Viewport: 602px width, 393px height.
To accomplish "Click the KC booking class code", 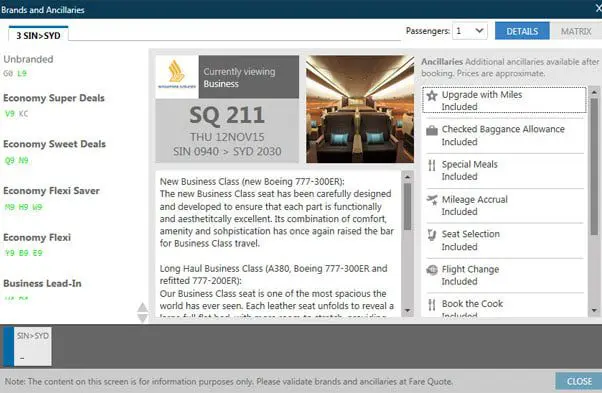I will click(x=23, y=114).
